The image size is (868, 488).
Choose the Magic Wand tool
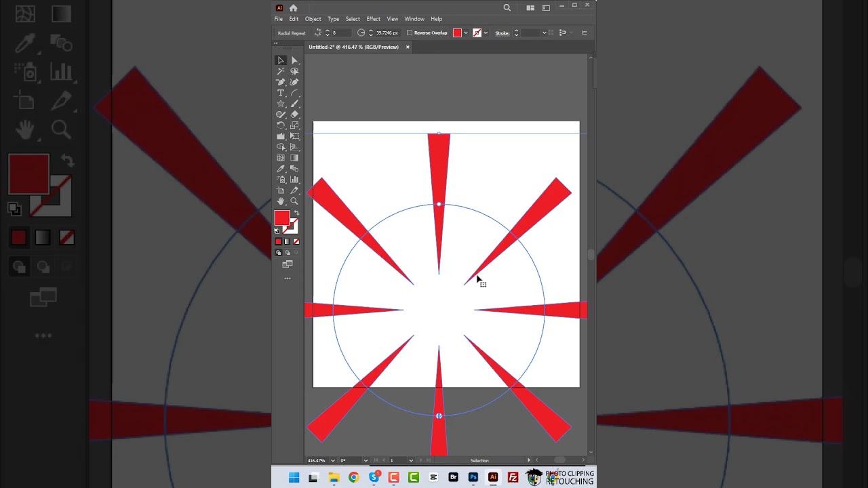(x=281, y=71)
